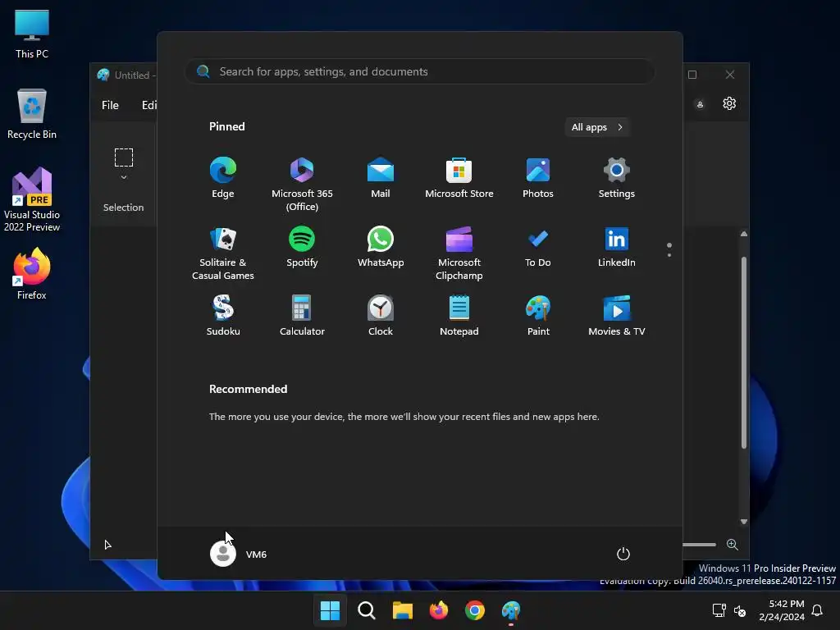Click the Start menu search box
Viewport: 840px width, 630px height.
[419, 71]
